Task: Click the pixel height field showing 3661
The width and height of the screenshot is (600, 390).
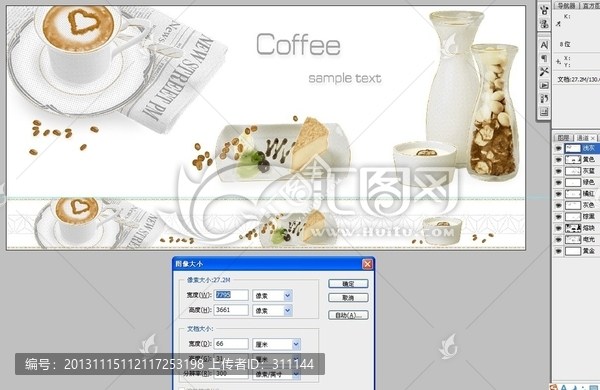Action: click(231, 310)
